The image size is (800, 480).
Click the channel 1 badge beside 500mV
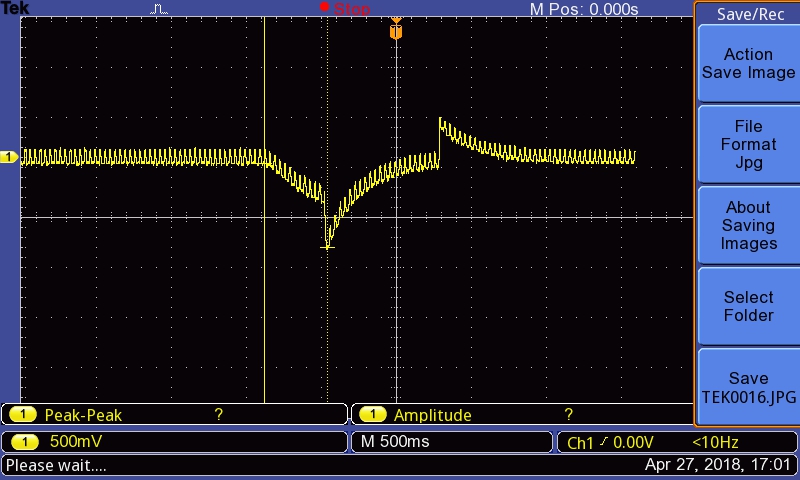pyautogui.click(x=24, y=442)
